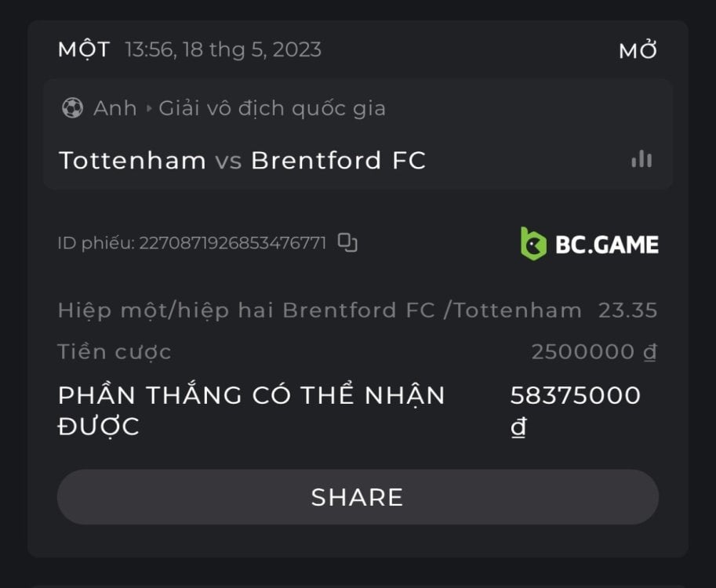Copy the bet slip ID
The width and height of the screenshot is (716, 588).
pyautogui.click(x=347, y=243)
